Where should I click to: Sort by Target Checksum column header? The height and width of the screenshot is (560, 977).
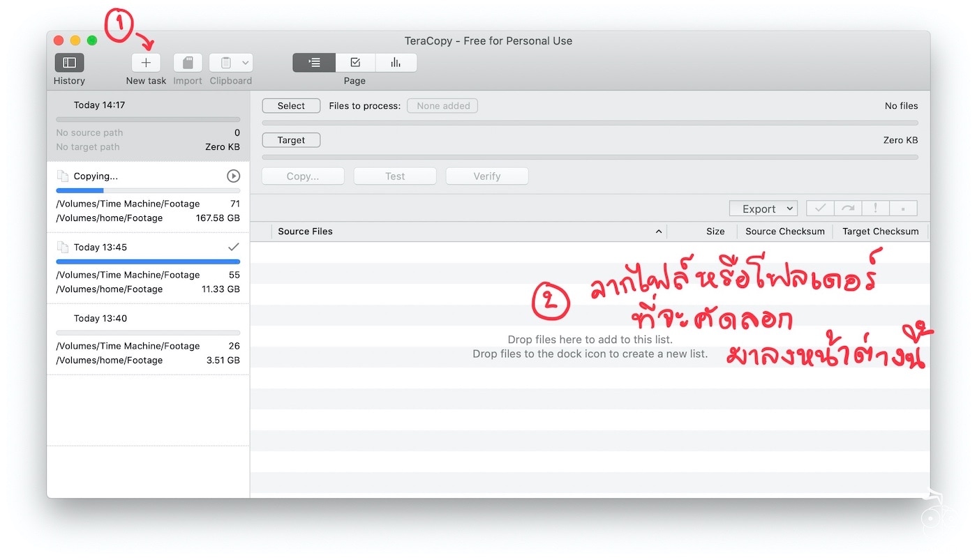(x=881, y=232)
